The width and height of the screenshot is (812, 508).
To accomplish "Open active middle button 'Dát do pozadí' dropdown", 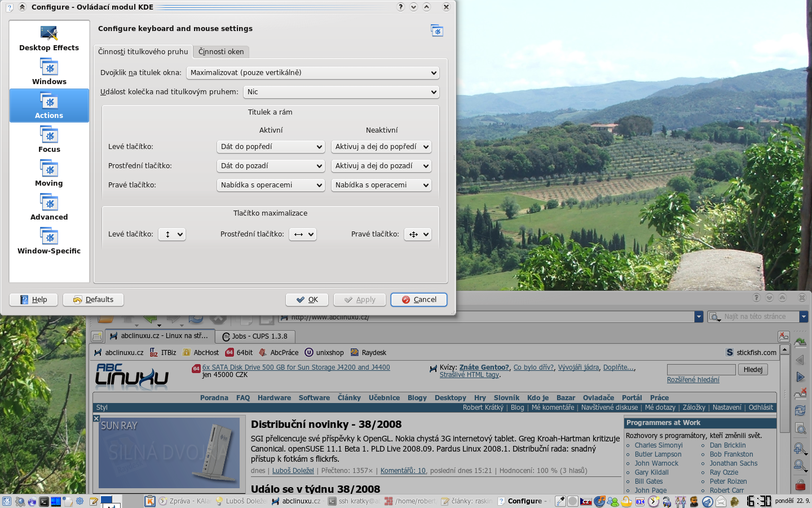I will click(271, 166).
